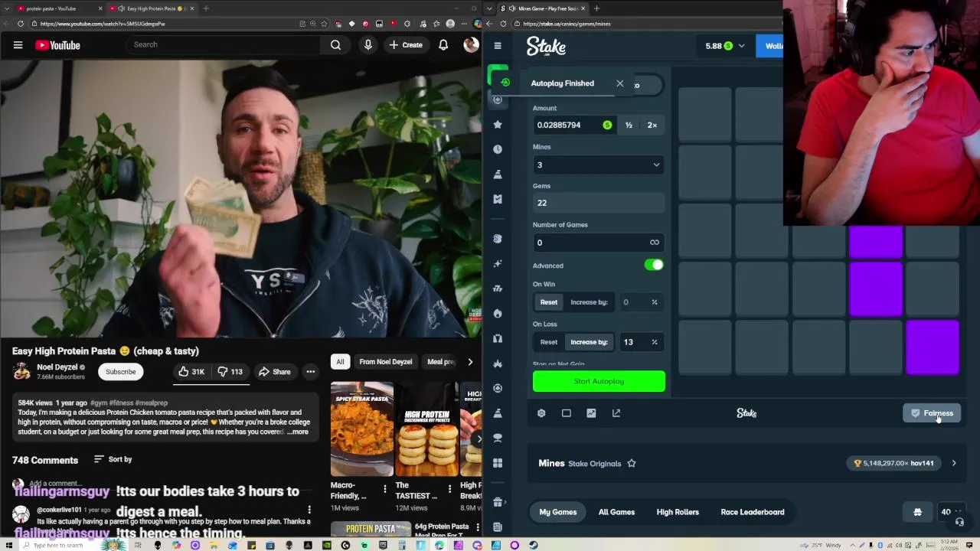Click the purple tile in third grid row
The height and width of the screenshot is (551, 980).
click(x=876, y=243)
